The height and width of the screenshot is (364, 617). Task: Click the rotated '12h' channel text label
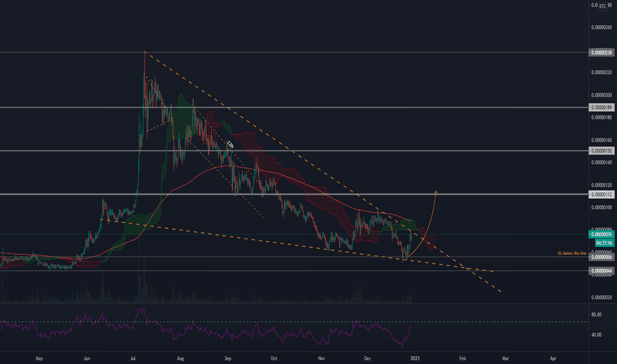pyautogui.click(x=230, y=144)
